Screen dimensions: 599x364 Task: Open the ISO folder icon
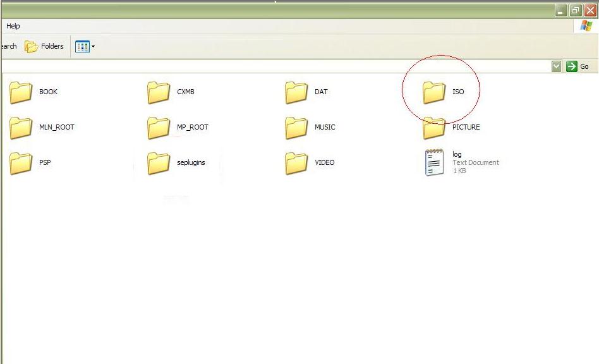click(x=434, y=92)
